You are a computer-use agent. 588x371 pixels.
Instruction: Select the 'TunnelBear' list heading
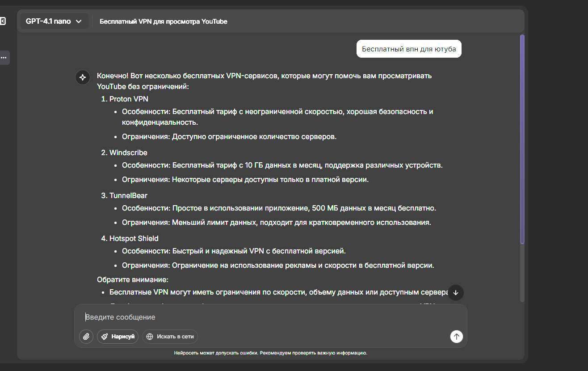pyautogui.click(x=128, y=195)
